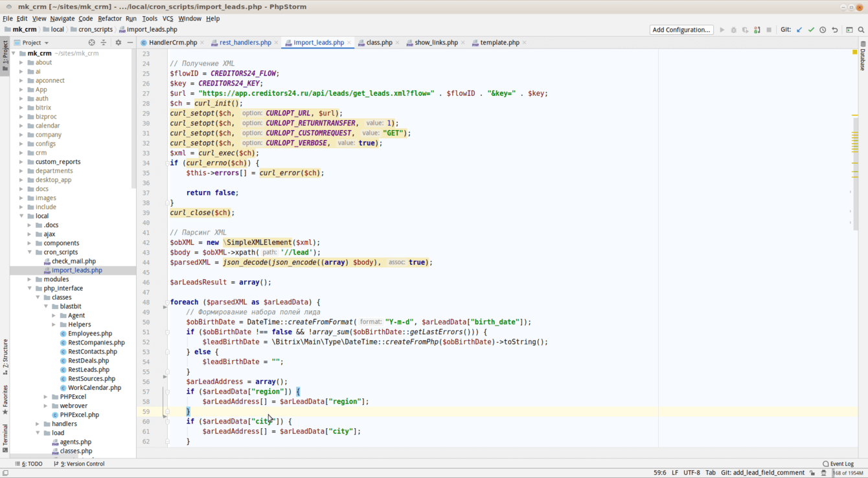The height and width of the screenshot is (478, 868).
Task: Open the Project view dropdown
Action: pyautogui.click(x=36, y=43)
